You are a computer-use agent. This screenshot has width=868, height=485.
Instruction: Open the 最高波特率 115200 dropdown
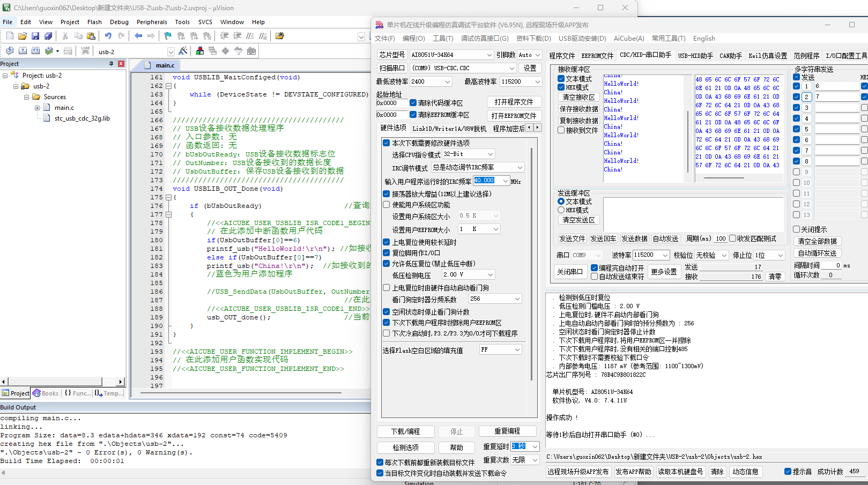pyautogui.click(x=521, y=81)
